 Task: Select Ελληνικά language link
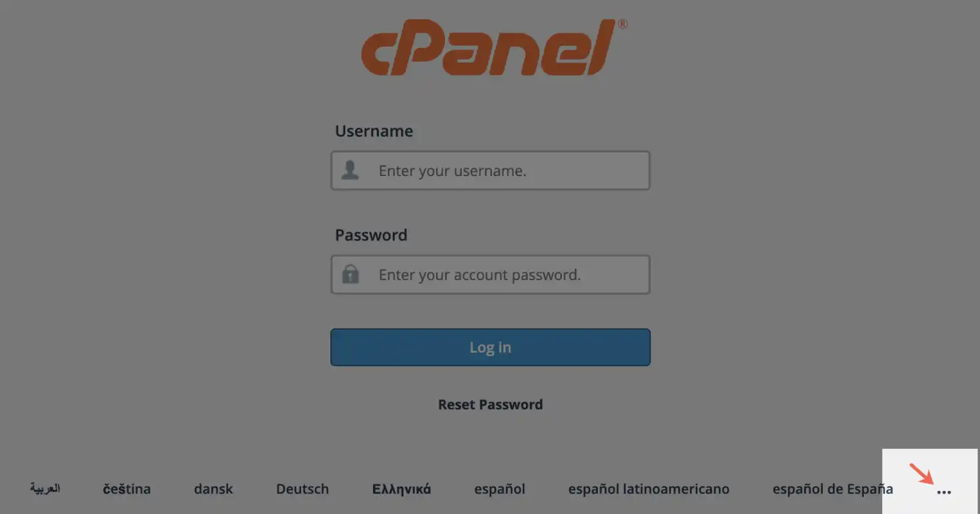[x=401, y=489]
